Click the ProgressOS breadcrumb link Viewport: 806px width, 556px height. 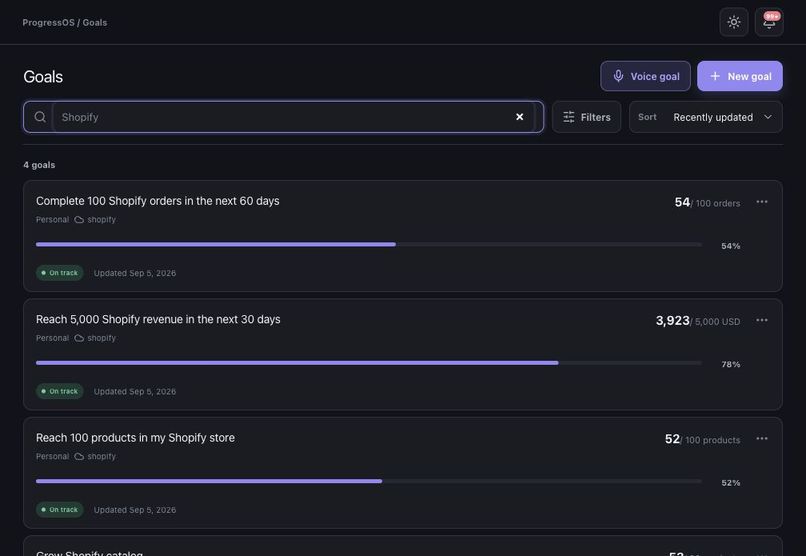pyautogui.click(x=48, y=23)
